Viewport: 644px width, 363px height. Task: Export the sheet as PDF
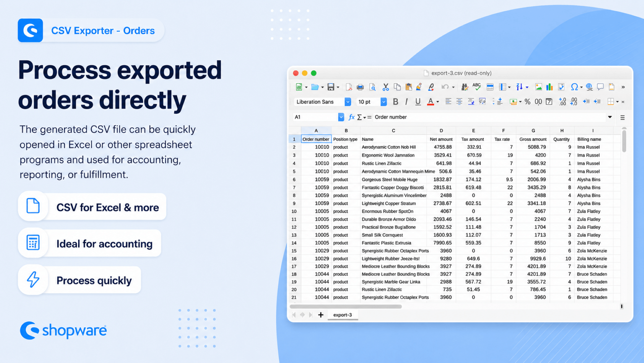point(349,87)
